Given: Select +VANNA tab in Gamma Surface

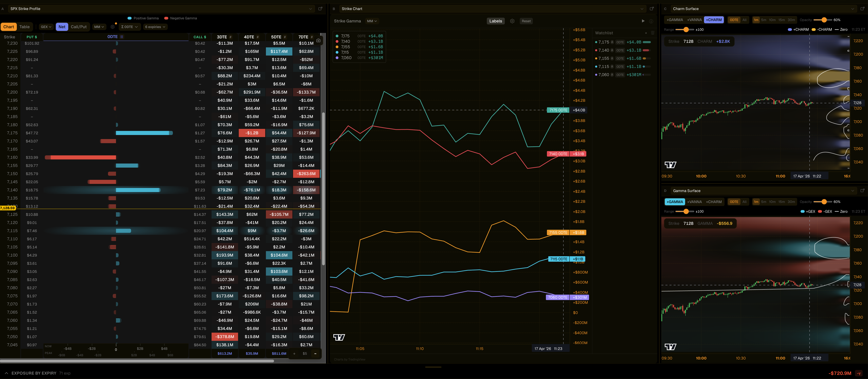Looking at the screenshot, I should coord(694,202).
